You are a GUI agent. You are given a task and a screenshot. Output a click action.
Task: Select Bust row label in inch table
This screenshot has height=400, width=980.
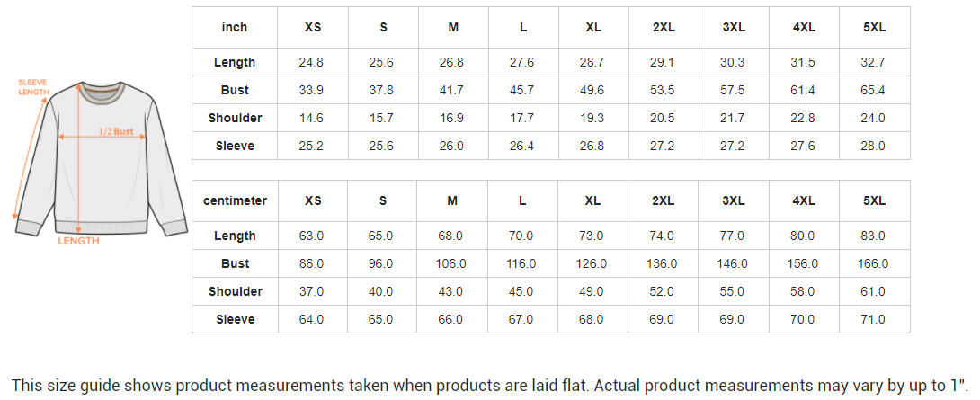pos(235,90)
